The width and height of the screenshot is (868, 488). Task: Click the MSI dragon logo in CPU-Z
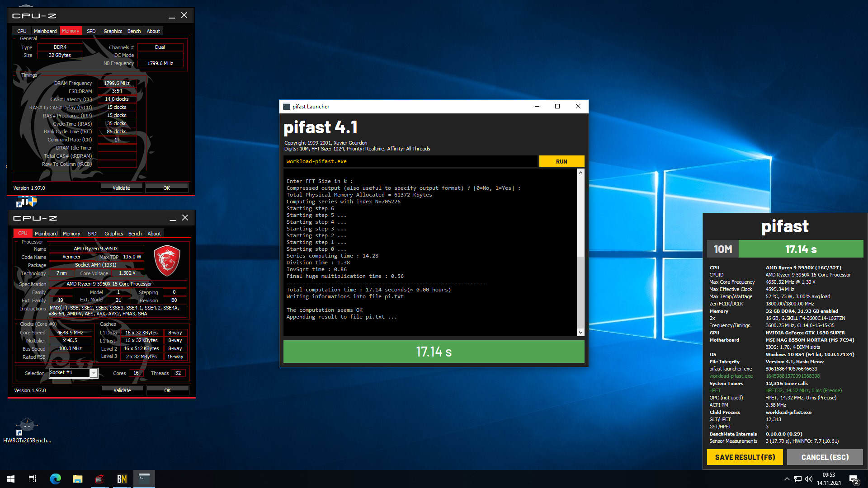pos(167,261)
